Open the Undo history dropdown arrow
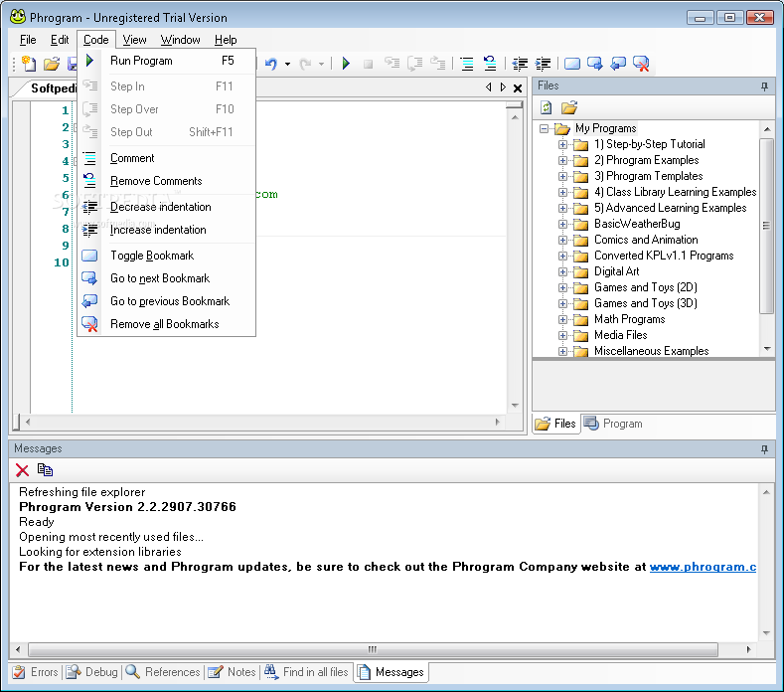This screenshot has height=692, width=784. [287, 64]
